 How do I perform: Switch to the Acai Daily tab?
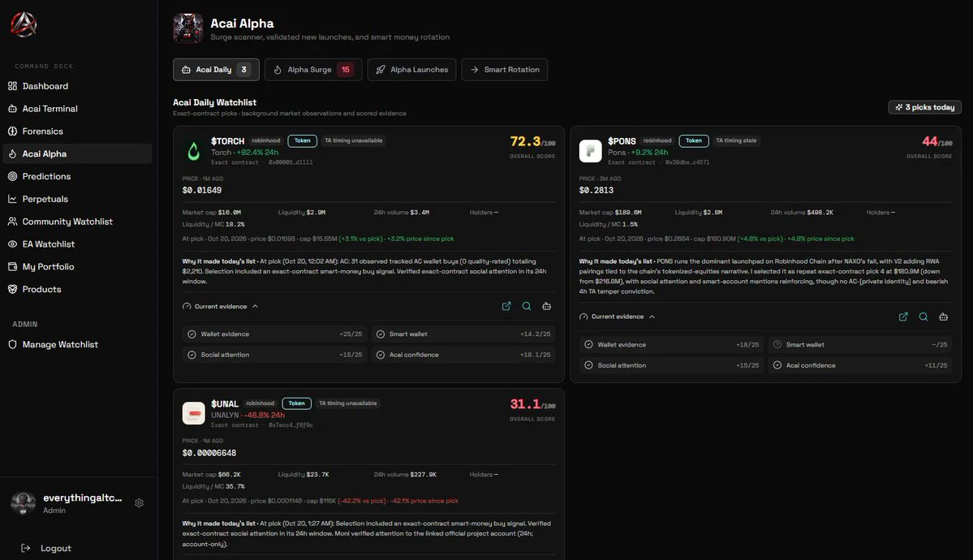click(216, 70)
